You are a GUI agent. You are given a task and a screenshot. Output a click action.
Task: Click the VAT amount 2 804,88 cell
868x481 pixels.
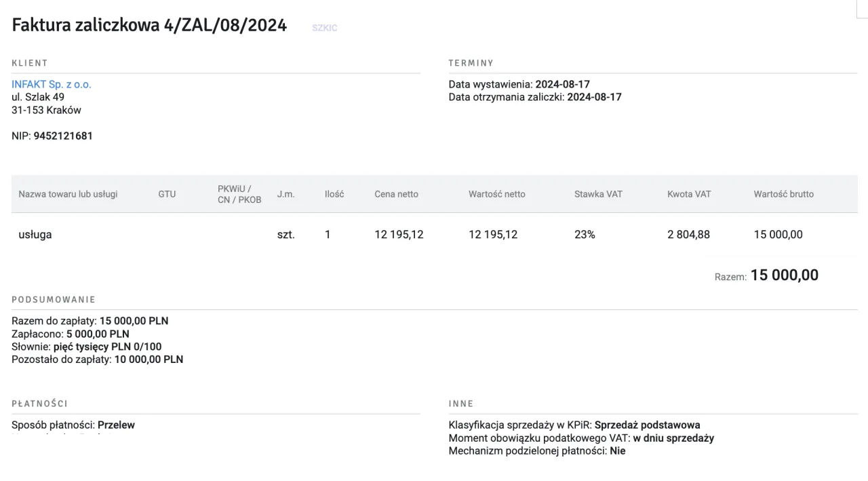688,235
